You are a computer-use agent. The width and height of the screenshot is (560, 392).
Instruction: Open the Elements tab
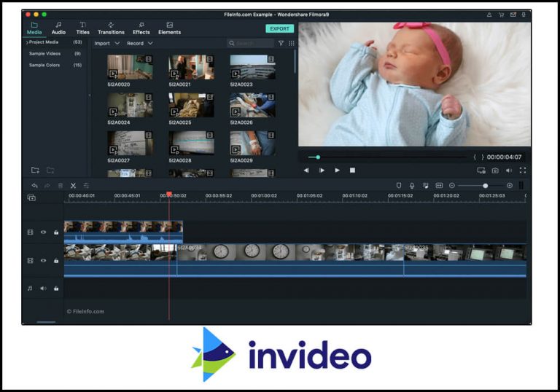[x=169, y=28]
